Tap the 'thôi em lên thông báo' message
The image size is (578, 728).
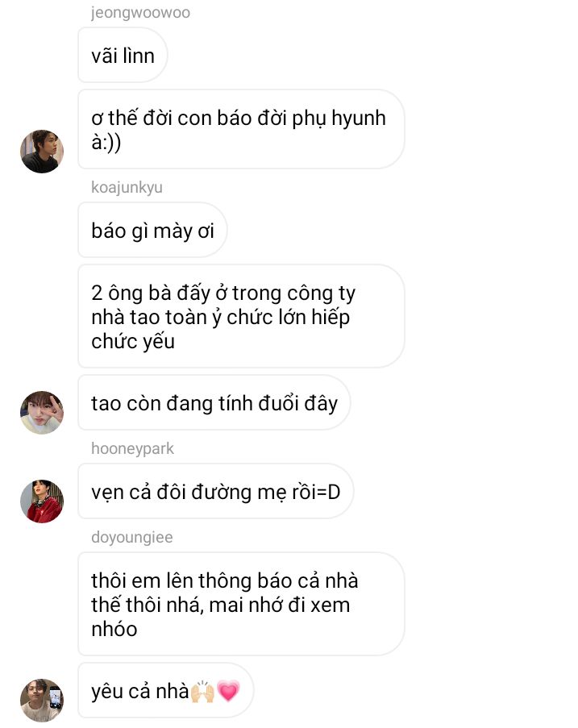(x=241, y=604)
